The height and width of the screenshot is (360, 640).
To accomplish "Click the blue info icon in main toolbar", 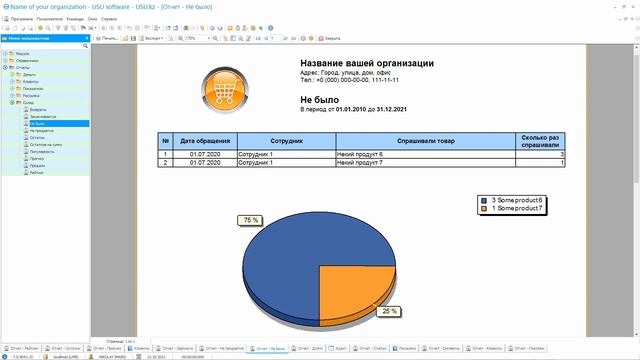I will [x=270, y=28].
